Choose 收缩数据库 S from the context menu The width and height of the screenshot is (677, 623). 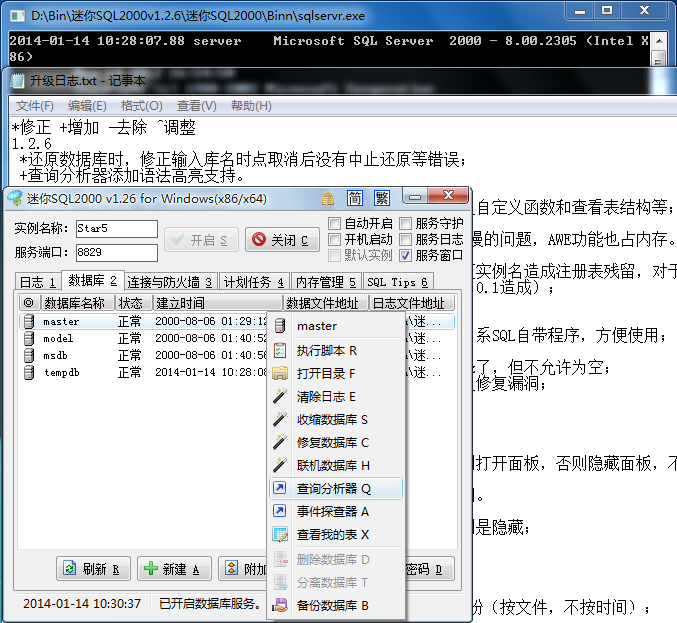pyautogui.click(x=336, y=419)
